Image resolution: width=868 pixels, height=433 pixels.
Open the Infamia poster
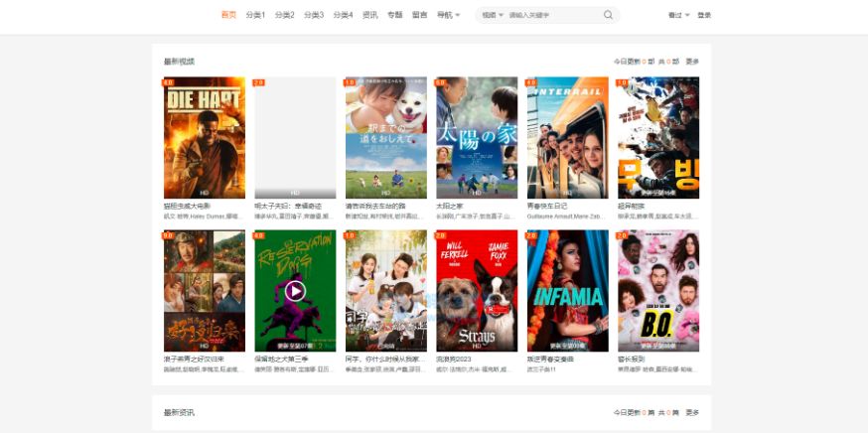567,291
